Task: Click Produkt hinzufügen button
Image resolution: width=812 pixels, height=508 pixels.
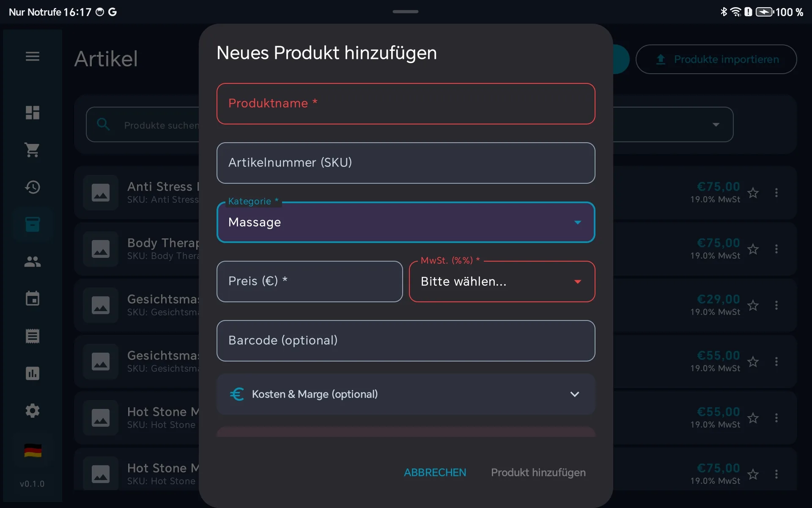Action: tap(538, 472)
